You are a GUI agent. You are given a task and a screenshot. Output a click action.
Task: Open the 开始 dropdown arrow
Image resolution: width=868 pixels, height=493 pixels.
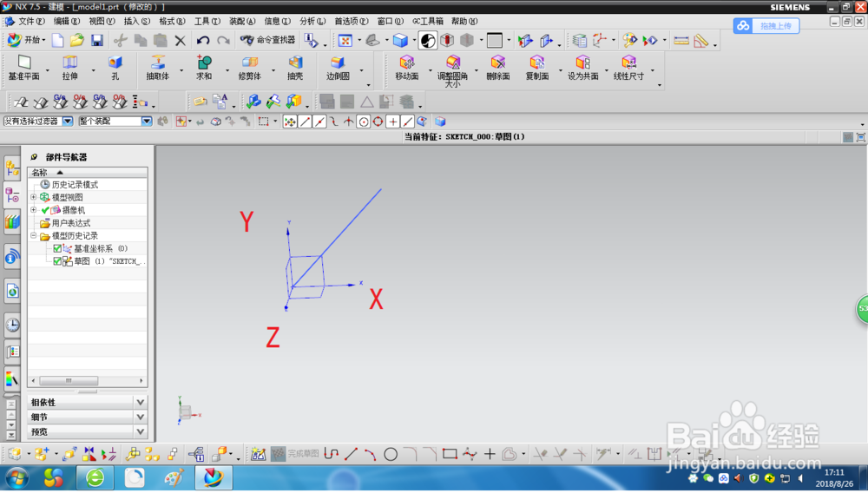click(43, 41)
